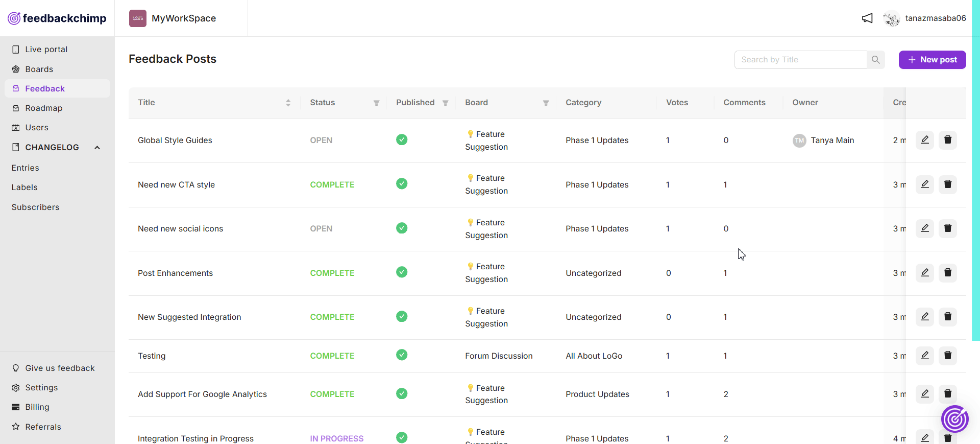Viewport: 980px width, 444px height.
Task: Open the Status column filter
Action: coord(376,103)
